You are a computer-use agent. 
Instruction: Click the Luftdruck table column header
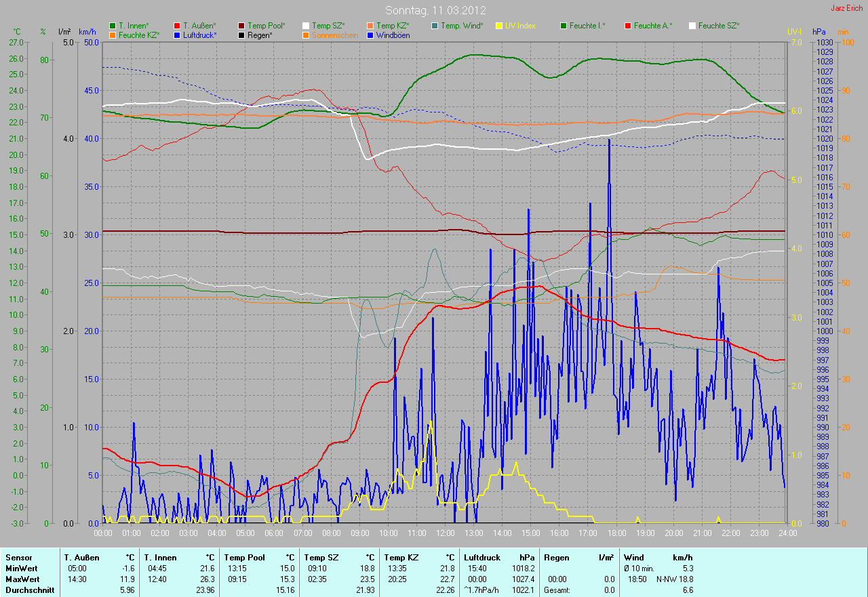[x=483, y=558]
